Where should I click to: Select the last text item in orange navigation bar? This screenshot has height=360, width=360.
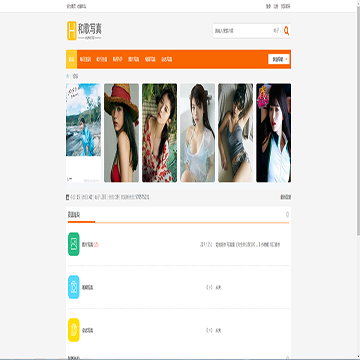(x=167, y=59)
